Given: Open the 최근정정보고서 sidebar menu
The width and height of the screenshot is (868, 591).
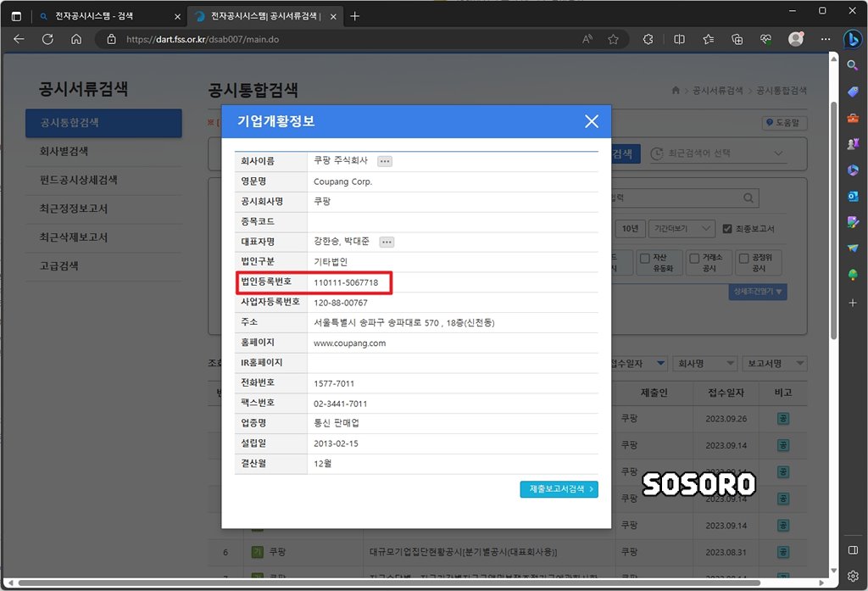Looking at the screenshot, I should coord(103,209).
